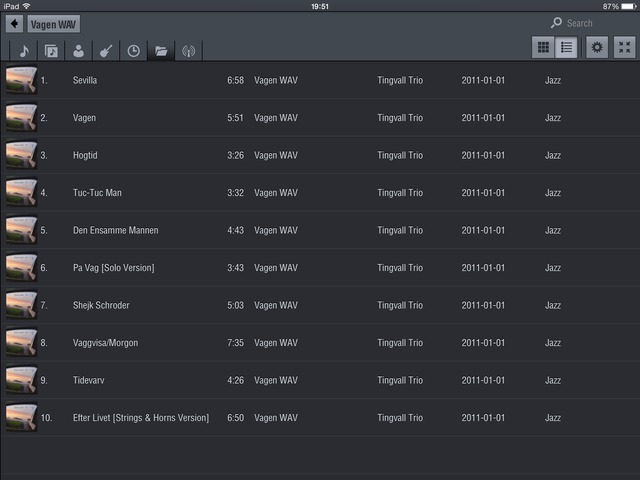Open the internet radio streaming icon
Image resolution: width=640 pixels, height=480 pixels.
pyautogui.click(x=187, y=50)
